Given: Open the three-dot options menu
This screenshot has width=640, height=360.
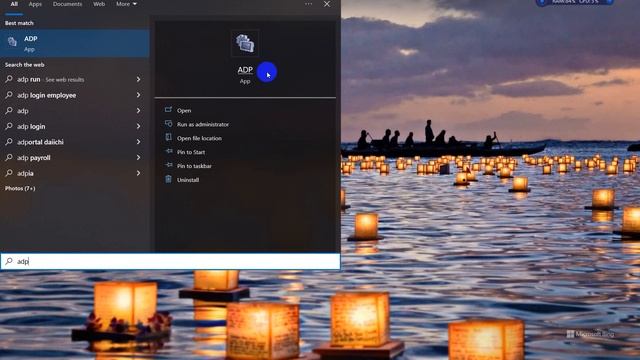Looking at the screenshot, I should (309, 4).
